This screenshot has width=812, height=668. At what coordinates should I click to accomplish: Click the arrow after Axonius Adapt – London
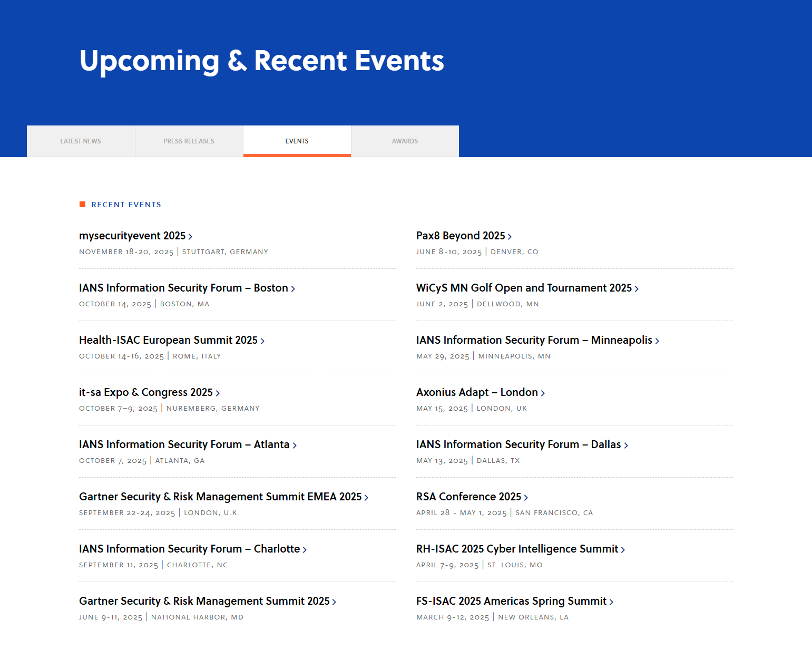click(543, 393)
